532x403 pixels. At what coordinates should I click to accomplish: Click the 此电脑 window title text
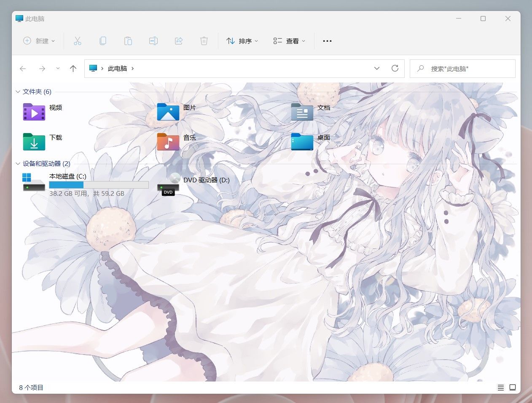pos(35,19)
